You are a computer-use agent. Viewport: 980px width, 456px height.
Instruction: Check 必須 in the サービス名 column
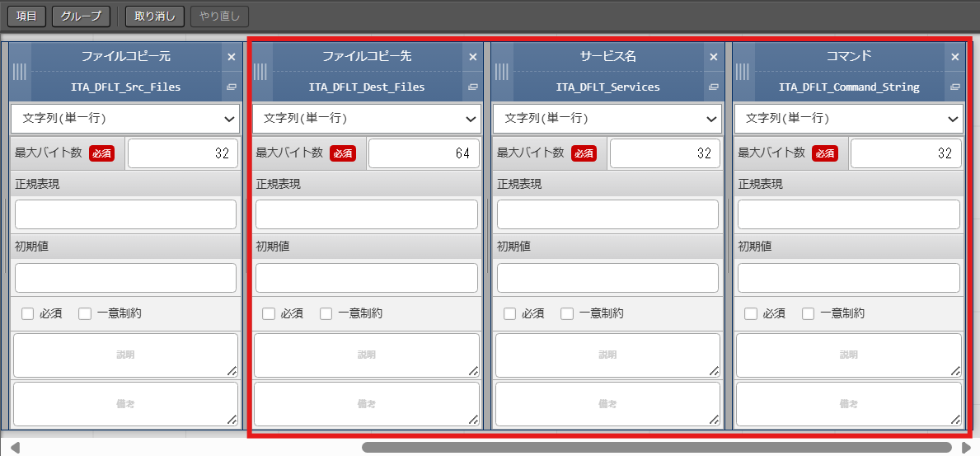(x=510, y=314)
